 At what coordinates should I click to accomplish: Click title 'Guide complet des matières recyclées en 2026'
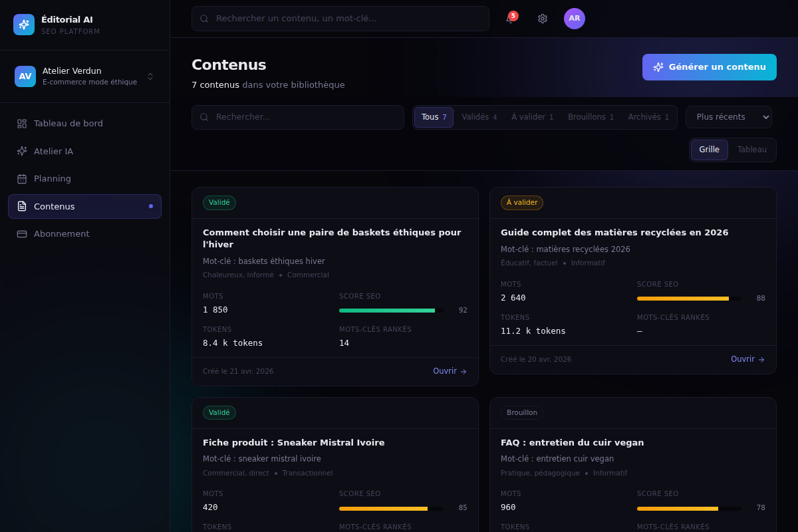pyautogui.click(x=614, y=233)
